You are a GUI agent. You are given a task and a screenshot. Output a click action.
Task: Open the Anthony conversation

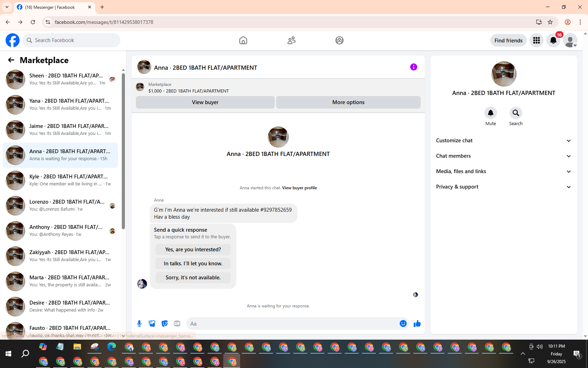61,231
